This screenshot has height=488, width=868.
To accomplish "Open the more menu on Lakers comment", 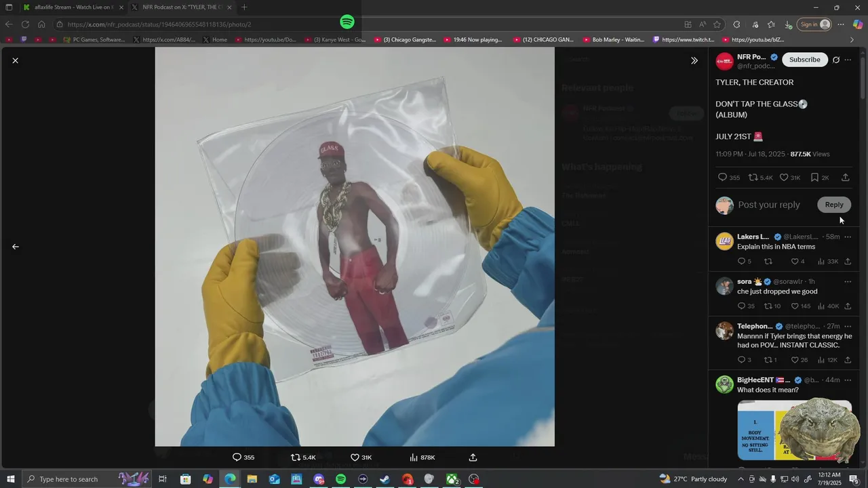I will (848, 237).
